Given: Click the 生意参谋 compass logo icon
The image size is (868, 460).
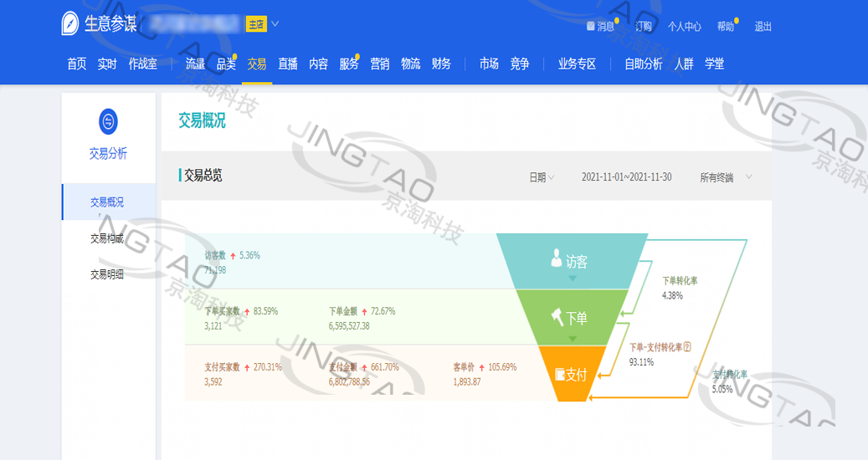Looking at the screenshot, I should (x=70, y=24).
